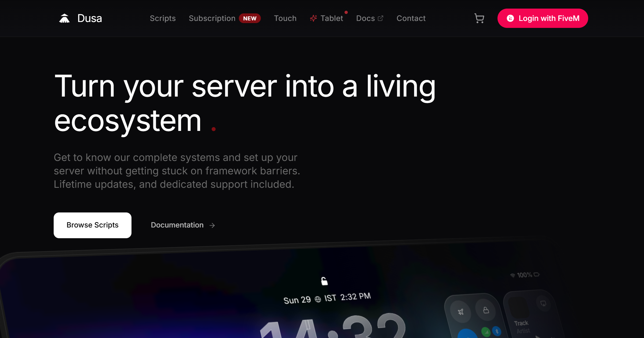
Task: Click the airplane mode icon on the tablet
Action: (461, 312)
